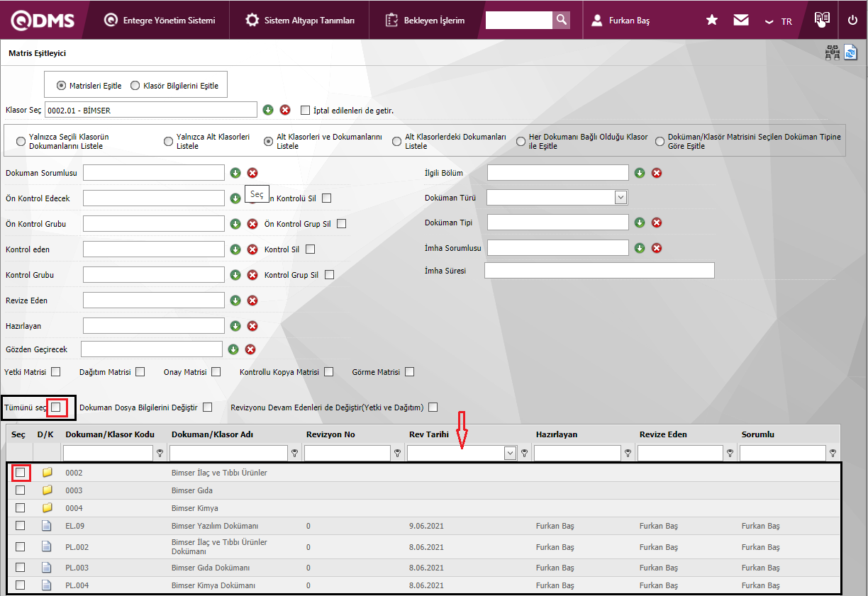Click the power logout icon
This screenshot has width=868, height=596.
point(852,21)
